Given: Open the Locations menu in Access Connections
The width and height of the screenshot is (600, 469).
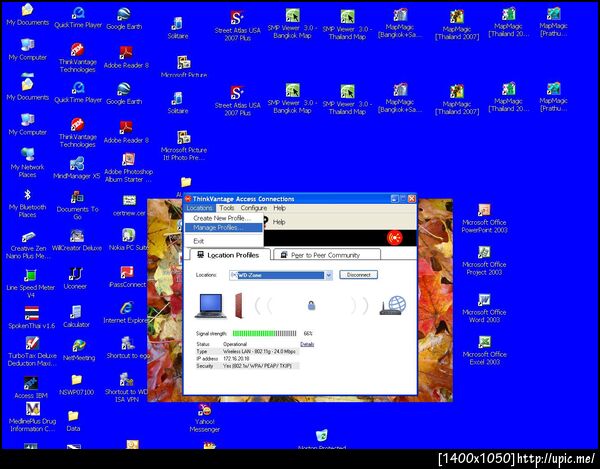Looking at the screenshot, I should 199,208.
